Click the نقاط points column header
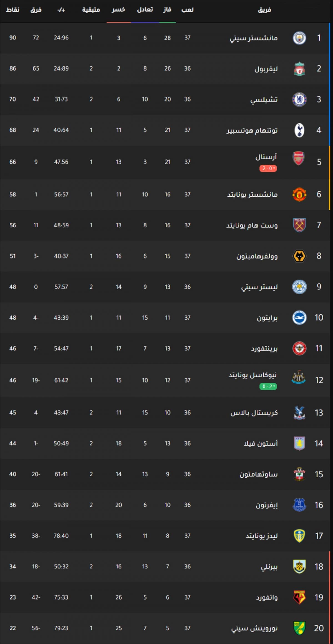 click(x=13, y=10)
